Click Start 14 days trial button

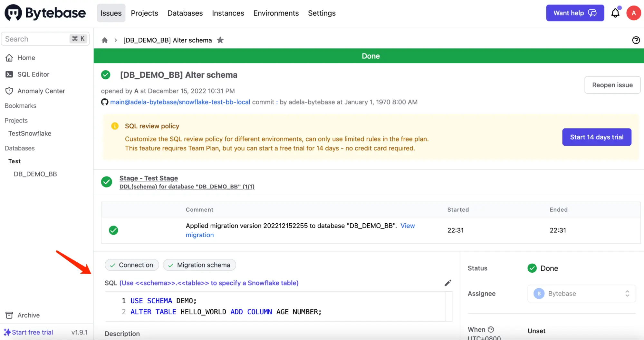pyautogui.click(x=597, y=137)
